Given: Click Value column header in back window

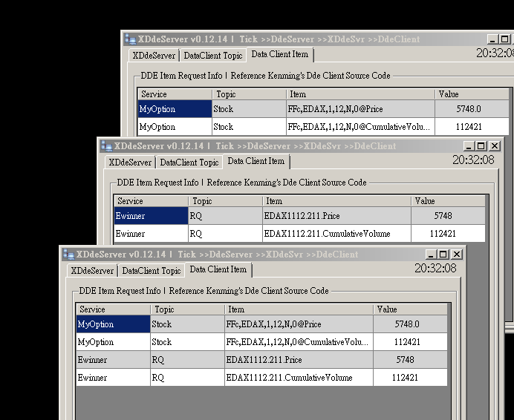Looking at the screenshot, I should click(472, 94).
